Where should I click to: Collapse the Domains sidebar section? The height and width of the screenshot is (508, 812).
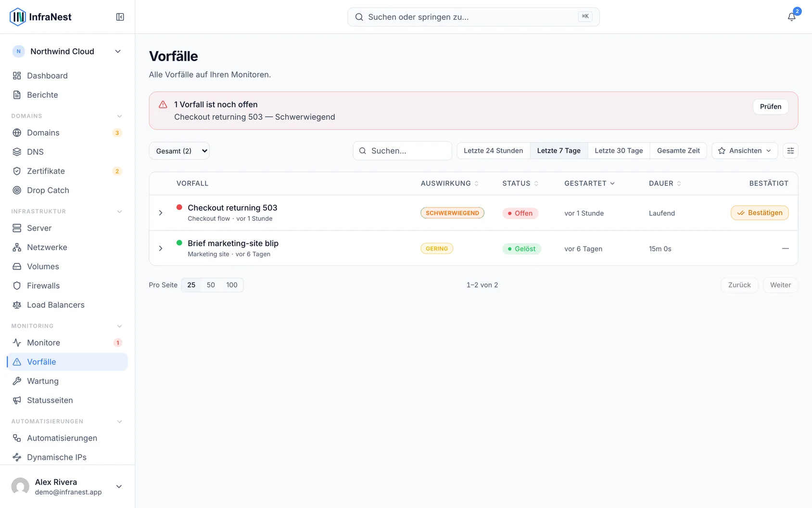click(120, 116)
